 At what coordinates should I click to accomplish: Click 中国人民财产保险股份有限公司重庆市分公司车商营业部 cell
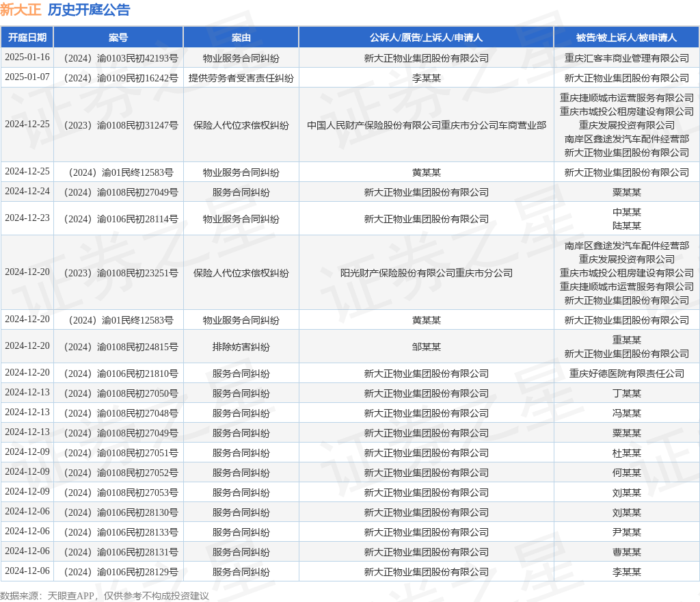(427, 125)
